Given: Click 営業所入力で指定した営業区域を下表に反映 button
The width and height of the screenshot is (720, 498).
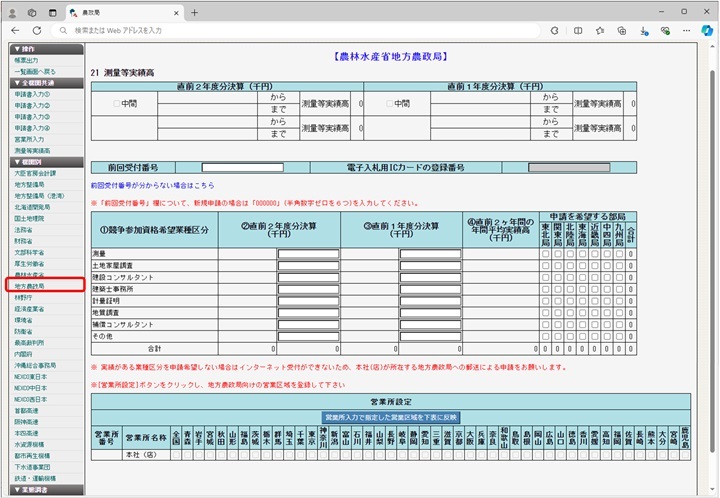Looking at the screenshot, I should (391, 417).
